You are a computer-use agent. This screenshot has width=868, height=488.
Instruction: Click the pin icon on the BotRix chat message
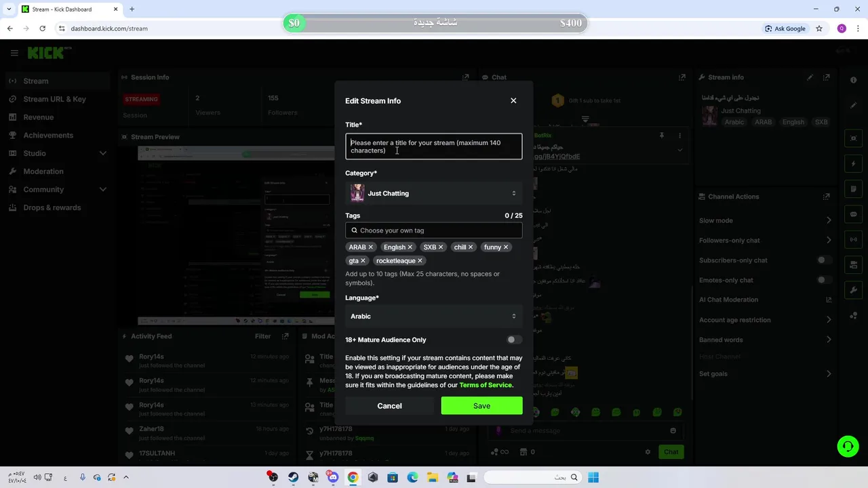pos(662,136)
